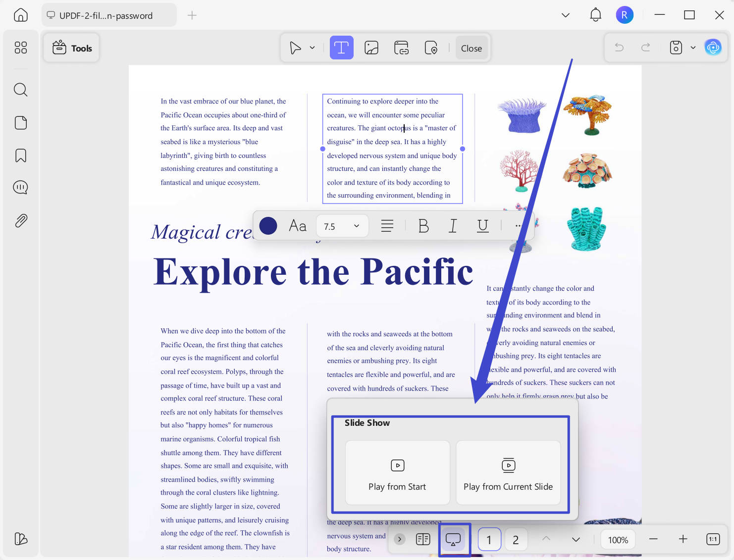Select the Text edit tool
The image size is (734, 560).
coord(341,48)
